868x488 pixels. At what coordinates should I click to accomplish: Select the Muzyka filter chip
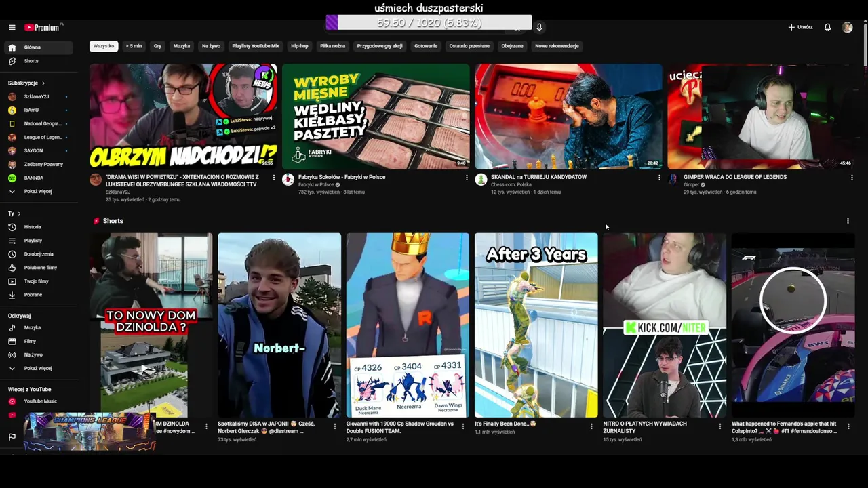(x=182, y=46)
